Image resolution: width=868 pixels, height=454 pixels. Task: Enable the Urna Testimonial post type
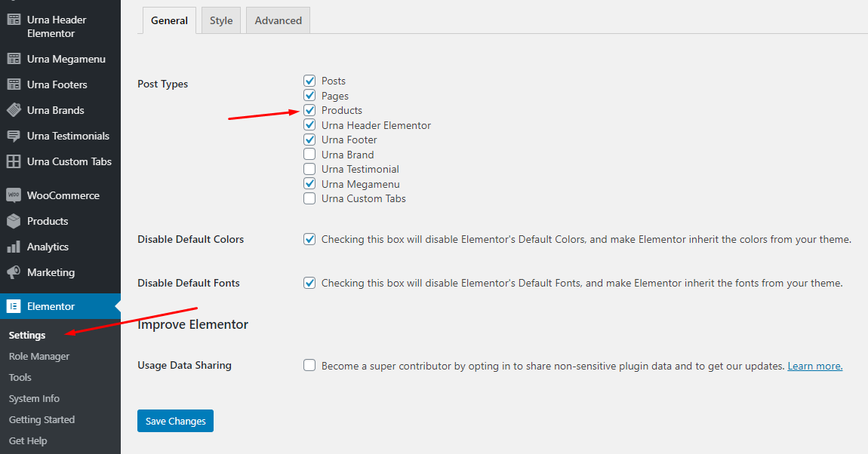[309, 169]
